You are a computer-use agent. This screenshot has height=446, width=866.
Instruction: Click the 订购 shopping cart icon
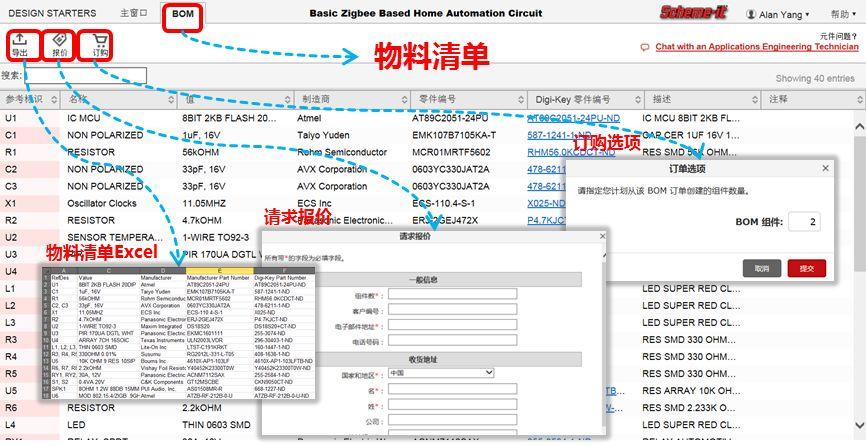click(100, 40)
